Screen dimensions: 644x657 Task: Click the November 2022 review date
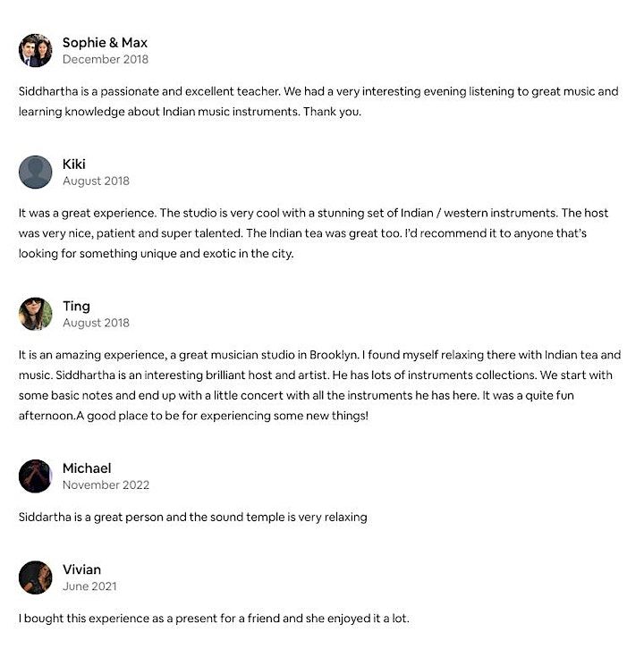click(106, 484)
